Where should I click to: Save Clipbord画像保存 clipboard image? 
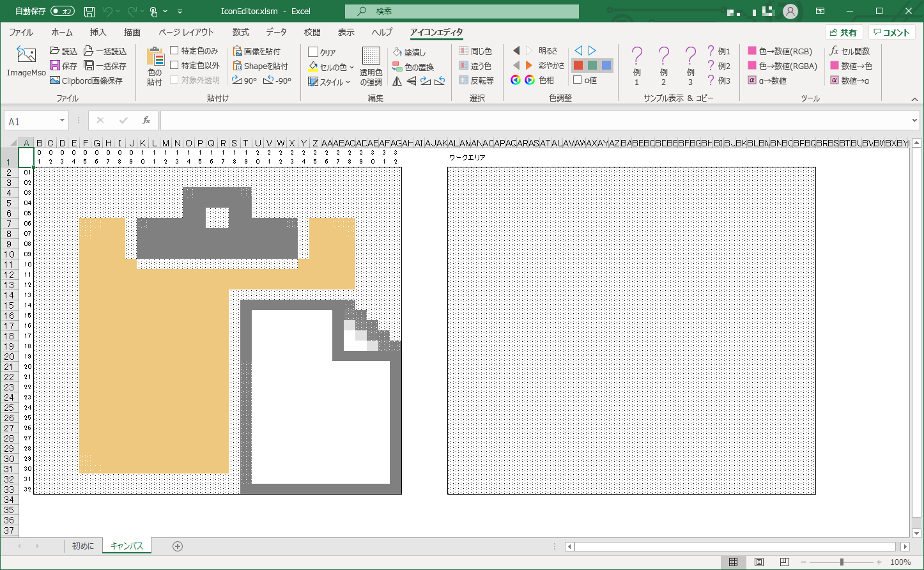click(x=86, y=81)
